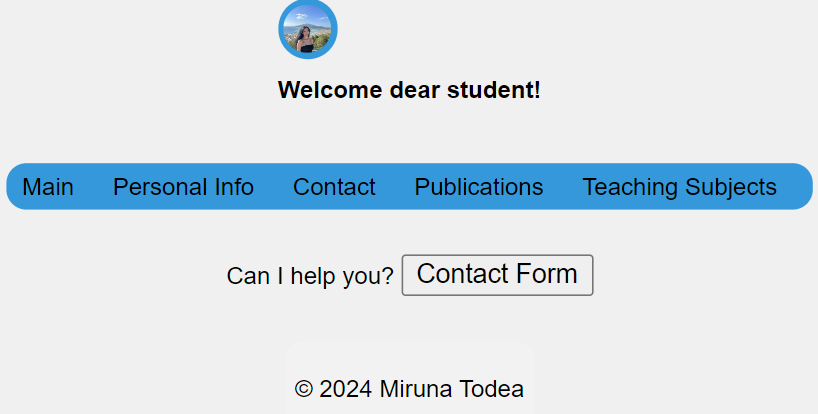The height and width of the screenshot is (414, 818).
Task: Open the Teaching Subjects page
Action: [x=680, y=187]
